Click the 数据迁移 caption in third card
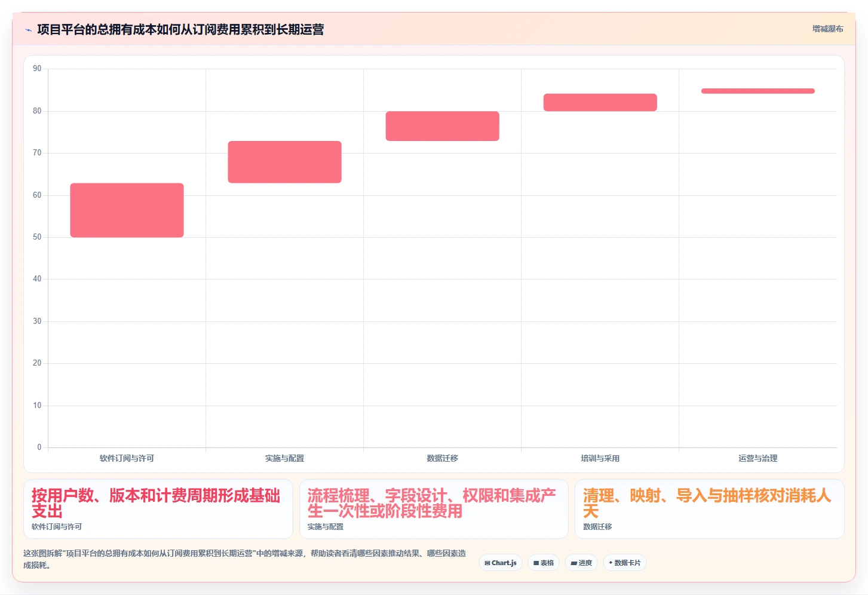Screen dimensions: 868x595 click(x=597, y=527)
